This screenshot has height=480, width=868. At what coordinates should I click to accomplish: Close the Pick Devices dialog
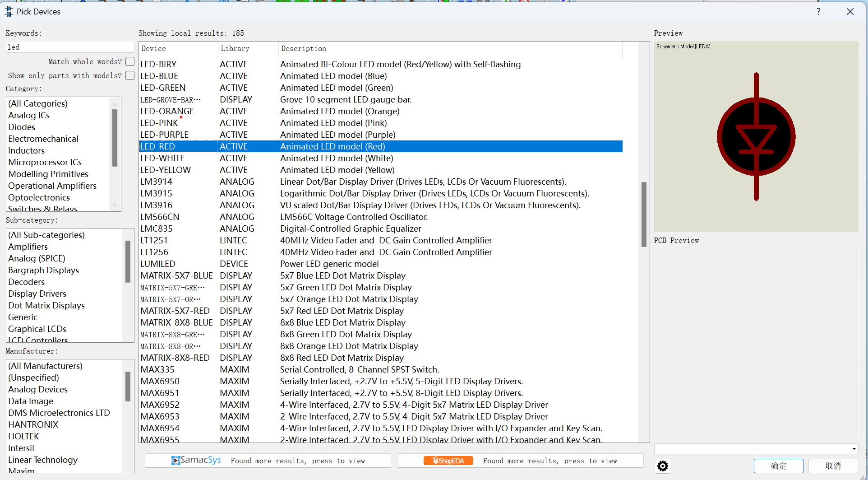click(x=850, y=11)
